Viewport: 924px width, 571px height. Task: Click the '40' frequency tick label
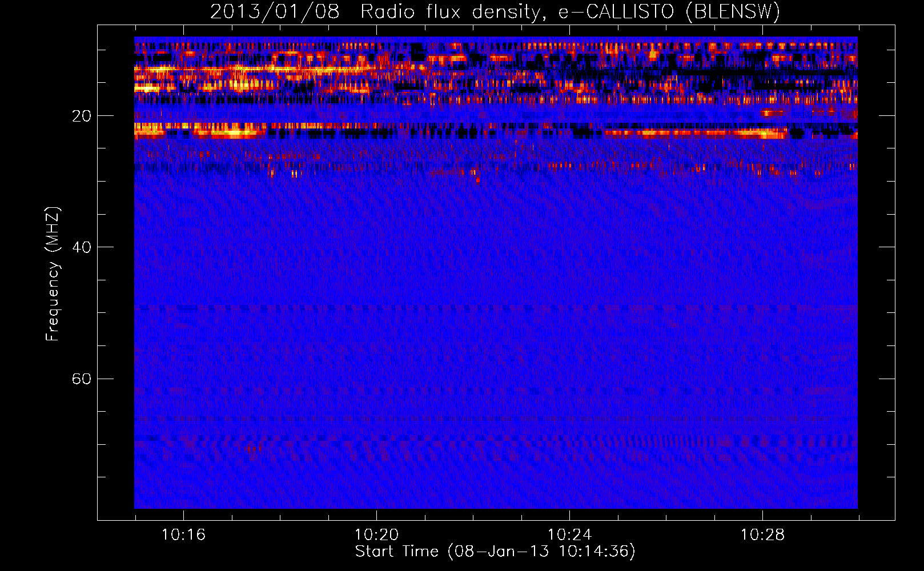click(81, 247)
